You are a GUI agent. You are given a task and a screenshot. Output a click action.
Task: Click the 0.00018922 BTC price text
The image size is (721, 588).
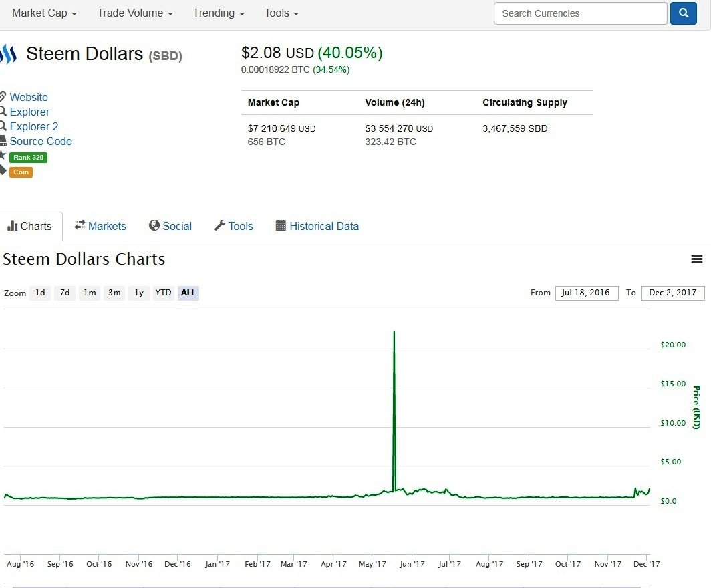click(275, 70)
